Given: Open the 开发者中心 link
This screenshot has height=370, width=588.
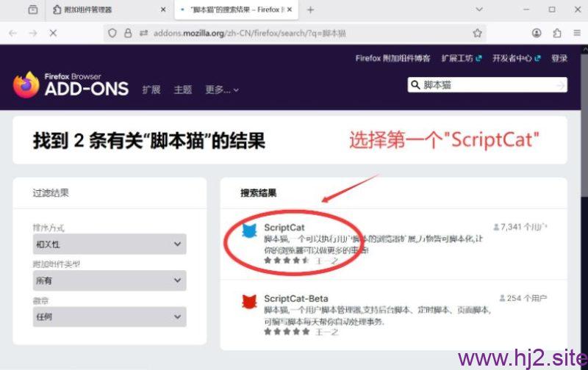Looking at the screenshot, I should pyautogui.click(x=517, y=59).
